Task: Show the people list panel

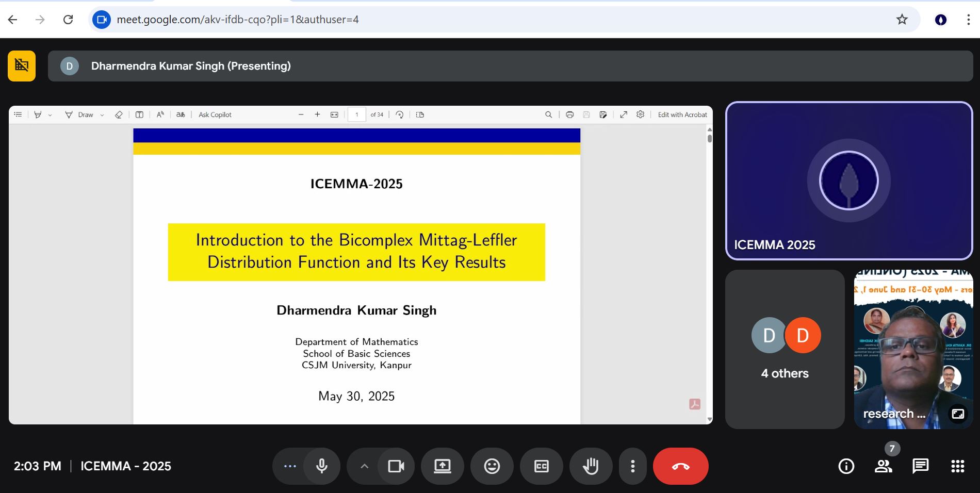Action: [x=883, y=466]
